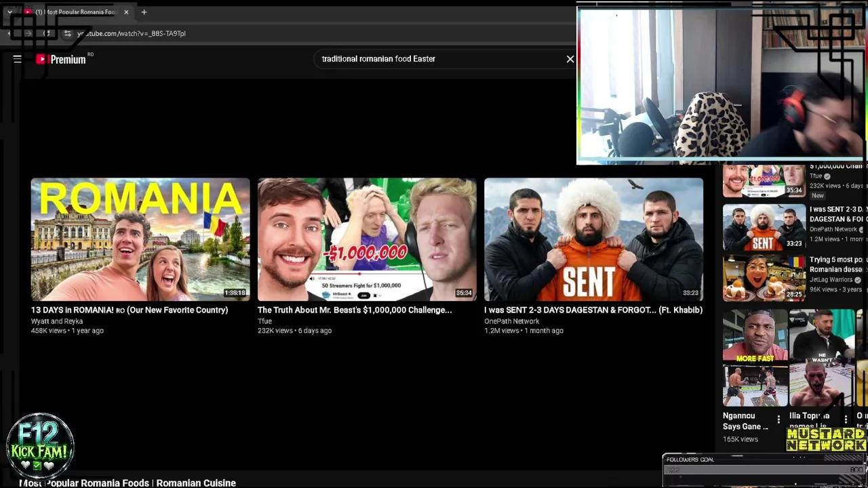
Task: Open the options menu for Ilia Topuria short
Action: pos(846,420)
